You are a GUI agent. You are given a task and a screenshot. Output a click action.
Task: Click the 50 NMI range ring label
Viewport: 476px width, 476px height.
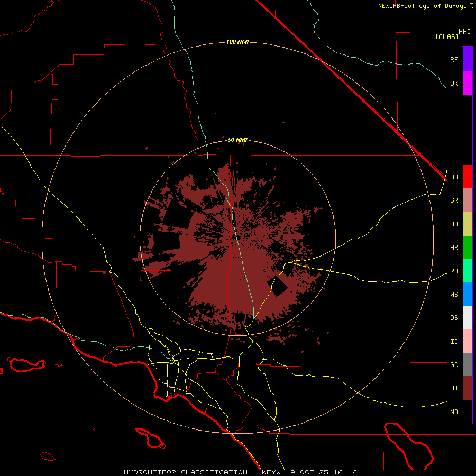coord(237,140)
